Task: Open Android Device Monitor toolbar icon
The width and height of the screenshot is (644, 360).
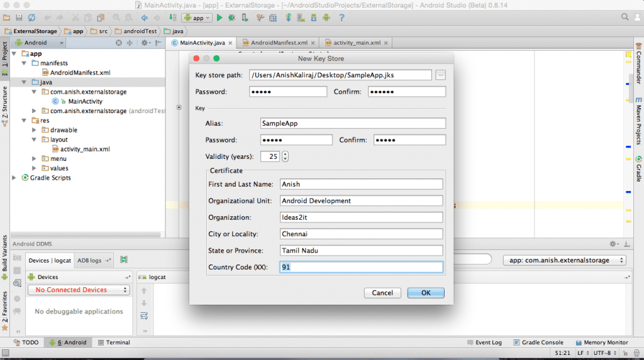Action: (x=326, y=18)
